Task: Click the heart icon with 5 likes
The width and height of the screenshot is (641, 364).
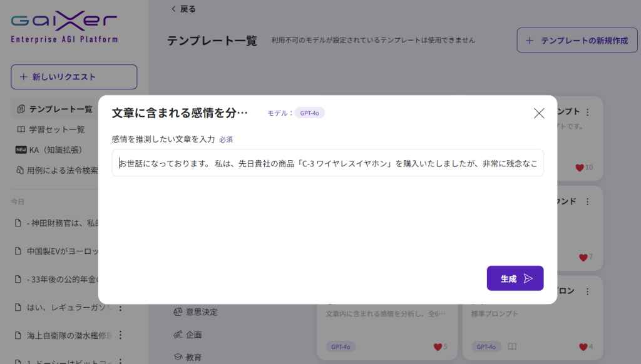Action: [x=438, y=346]
